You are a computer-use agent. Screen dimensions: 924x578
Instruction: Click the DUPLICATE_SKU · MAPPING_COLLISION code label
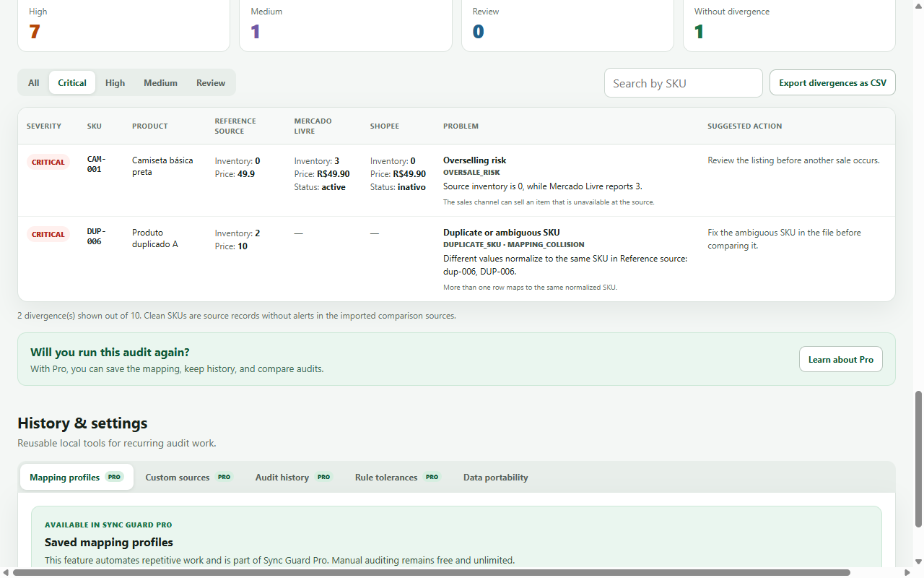pyautogui.click(x=514, y=245)
